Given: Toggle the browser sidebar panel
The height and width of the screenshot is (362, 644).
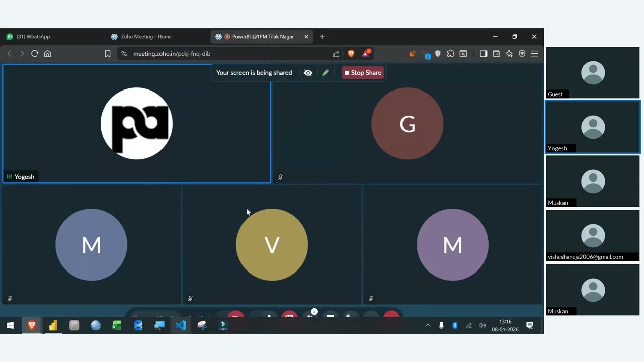Looking at the screenshot, I should click(484, 54).
